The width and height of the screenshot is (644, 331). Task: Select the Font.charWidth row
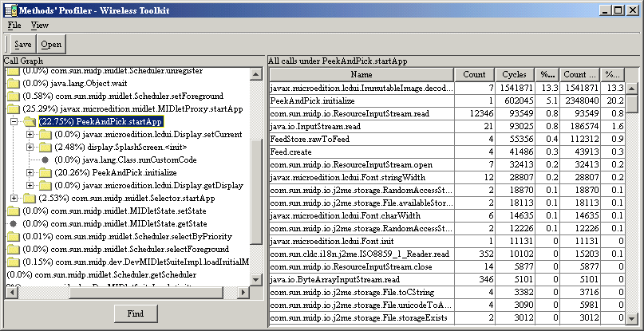pyautogui.click(x=447, y=215)
